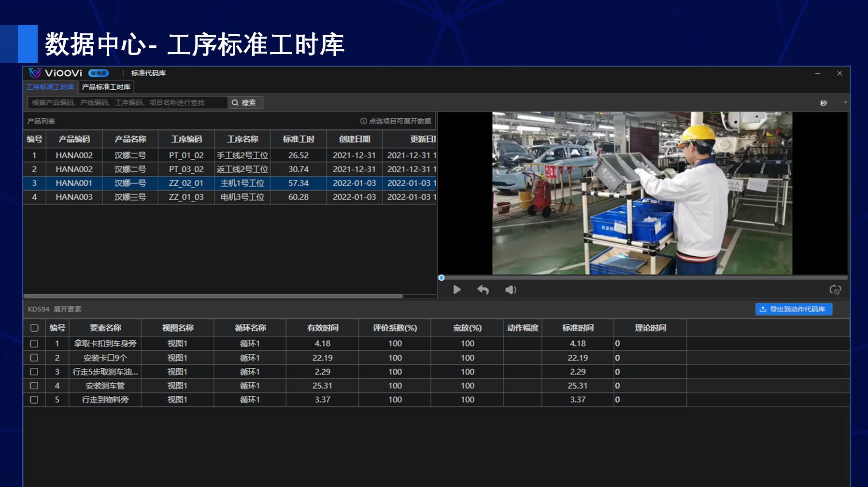Click the search magnifier to run 搜索
Screen dimensions: 868x487
coord(235,102)
